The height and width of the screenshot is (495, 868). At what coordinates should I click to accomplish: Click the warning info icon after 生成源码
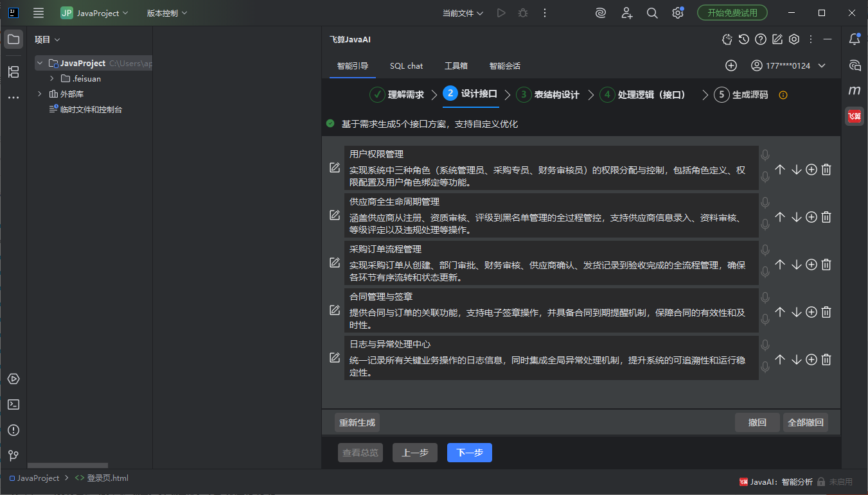(783, 95)
